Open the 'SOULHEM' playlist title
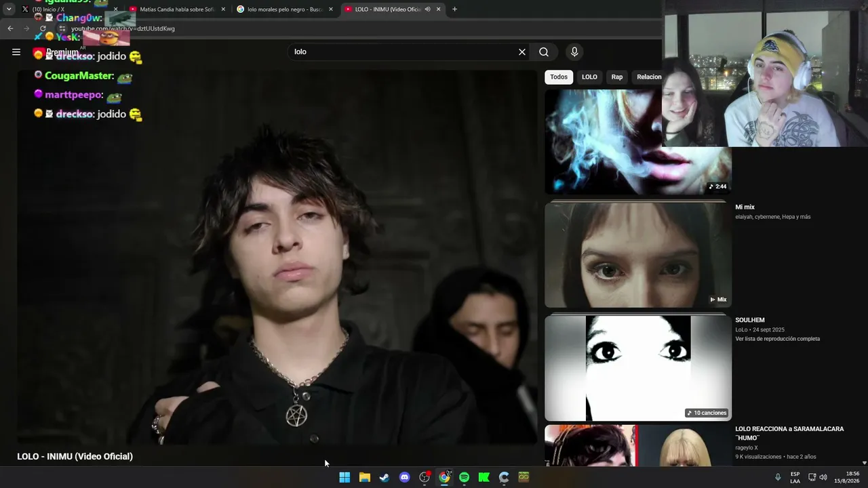Viewport: 868px width, 488px height. coord(750,320)
